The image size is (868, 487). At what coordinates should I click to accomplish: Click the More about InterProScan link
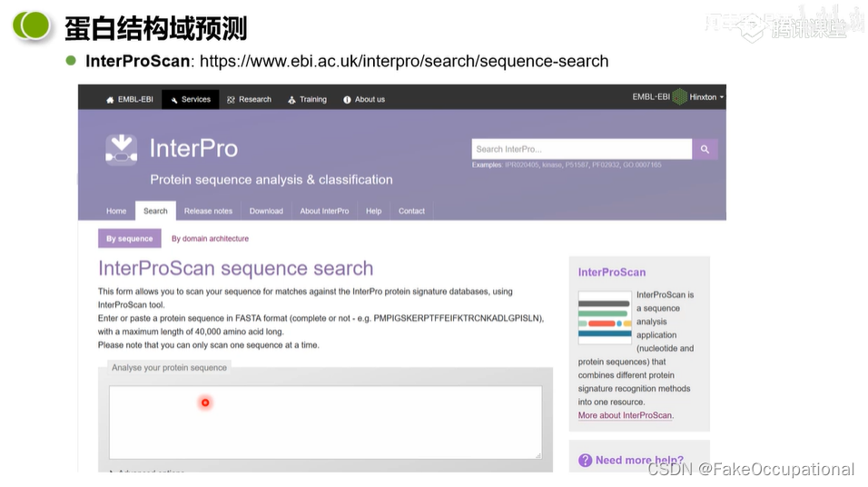(x=626, y=415)
